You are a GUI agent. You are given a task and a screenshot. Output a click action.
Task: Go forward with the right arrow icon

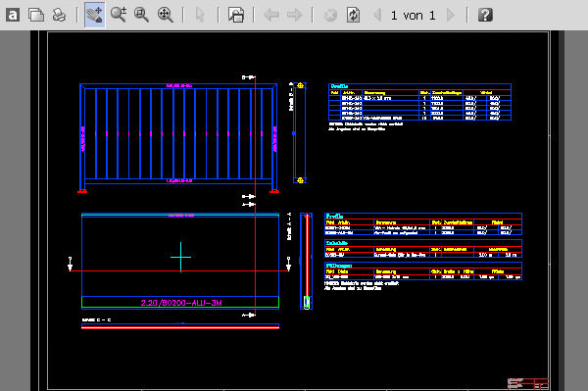294,15
